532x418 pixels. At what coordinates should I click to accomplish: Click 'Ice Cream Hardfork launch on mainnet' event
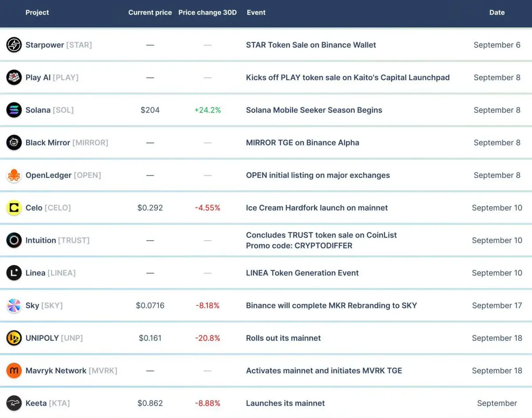[317, 208]
